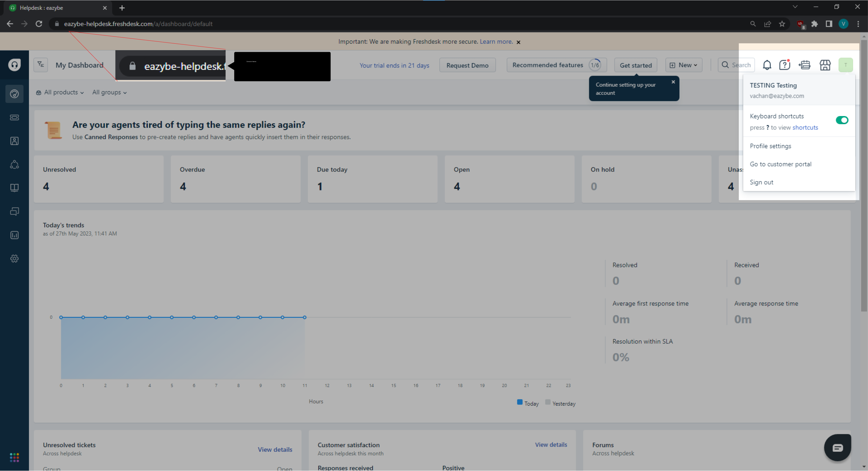
Task: Dismiss the Continue setting up tooltip
Action: click(673, 82)
